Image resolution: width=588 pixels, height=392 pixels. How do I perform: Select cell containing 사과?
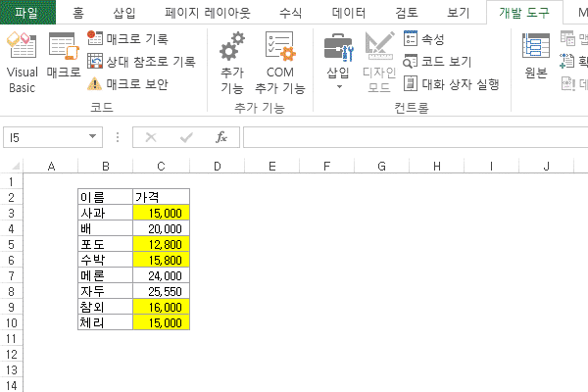click(x=106, y=213)
